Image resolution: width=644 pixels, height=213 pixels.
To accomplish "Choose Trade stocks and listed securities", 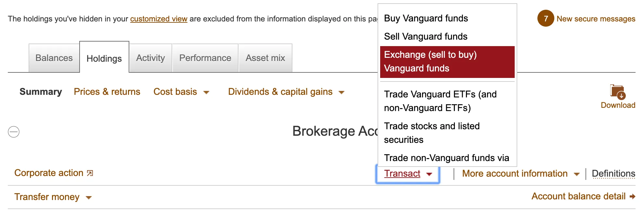I will click(432, 132).
